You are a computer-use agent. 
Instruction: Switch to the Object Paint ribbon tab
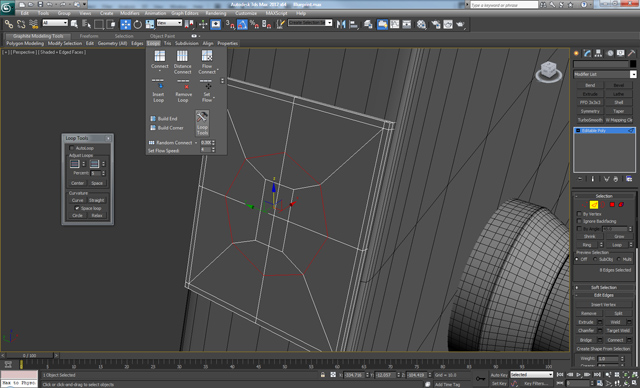[x=162, y=36]
